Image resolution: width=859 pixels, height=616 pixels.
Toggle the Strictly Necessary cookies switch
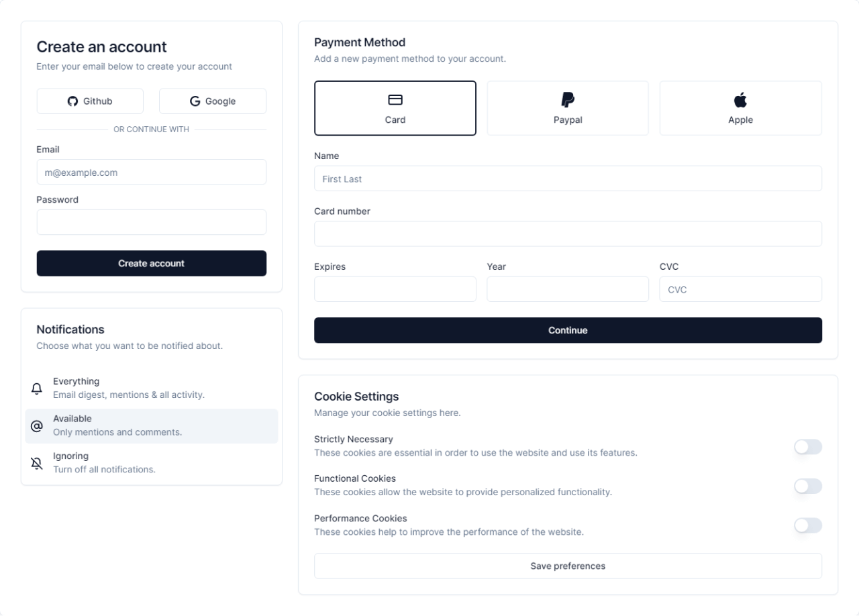click(807, 447)
